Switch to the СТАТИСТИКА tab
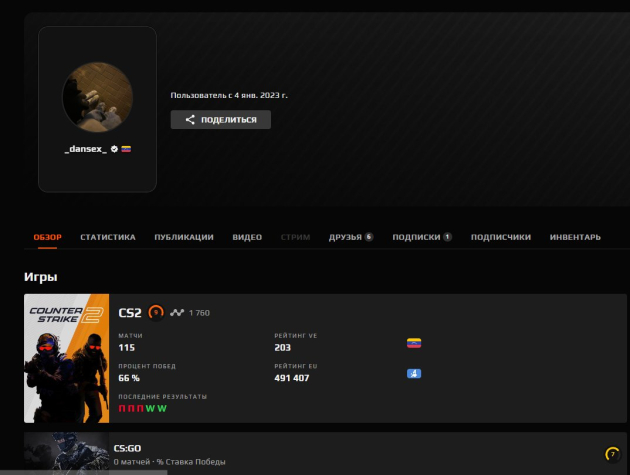 107,237
